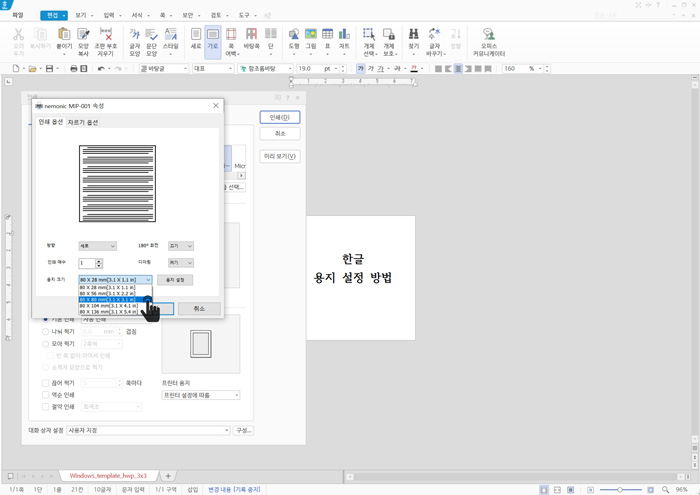Select 모아 찍기 radio button
The width and height of the screenshot is (700, 495).
45,344
